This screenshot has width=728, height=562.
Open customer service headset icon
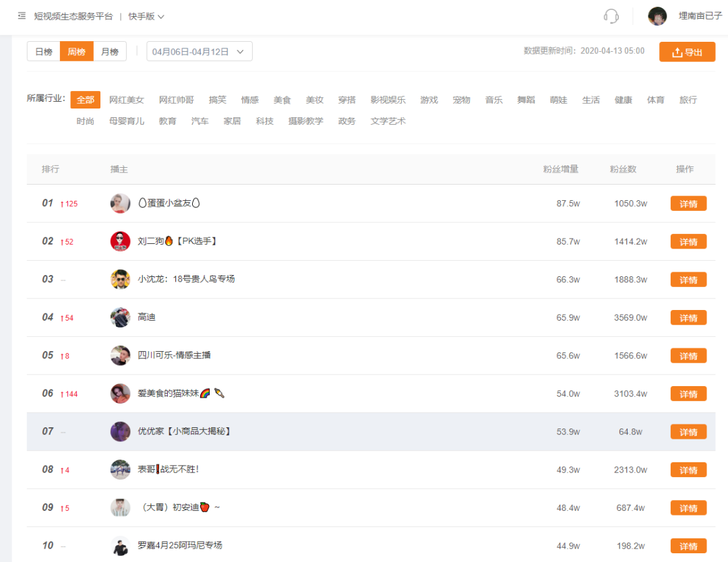pyautogui.click(x=611, y=16)
